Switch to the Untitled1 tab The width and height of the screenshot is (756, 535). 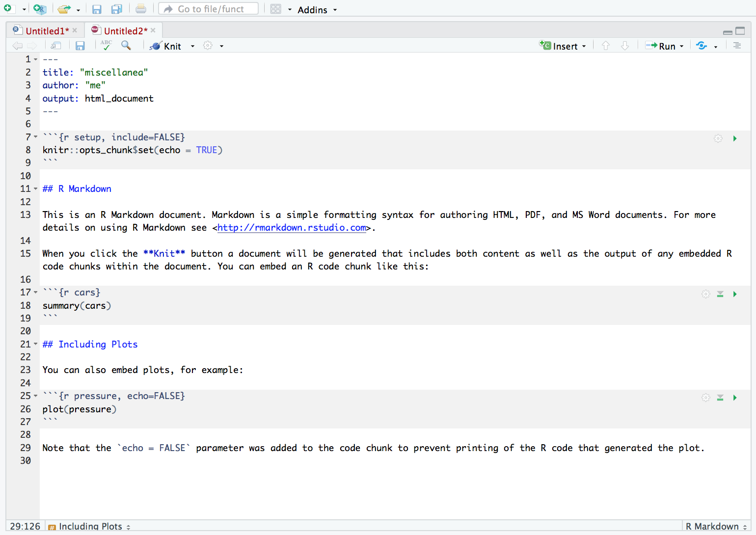(x=47, y=31)
